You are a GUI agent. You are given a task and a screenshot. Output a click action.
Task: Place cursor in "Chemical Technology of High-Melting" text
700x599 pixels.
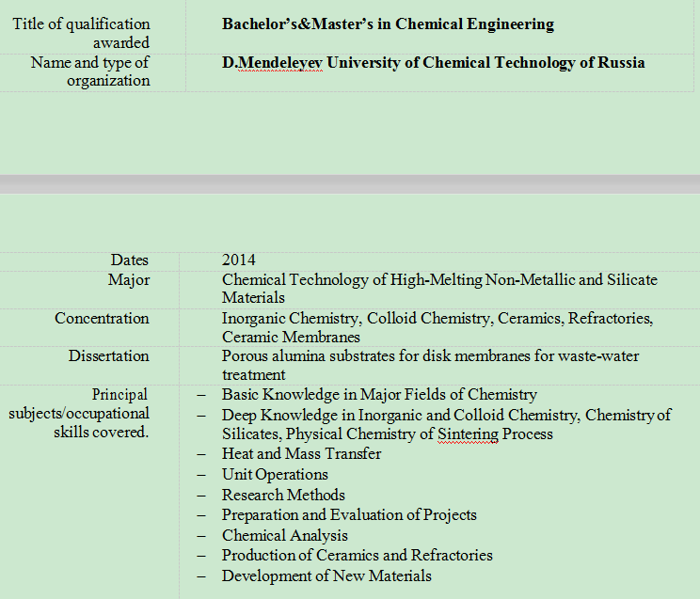tap(350, 279)
